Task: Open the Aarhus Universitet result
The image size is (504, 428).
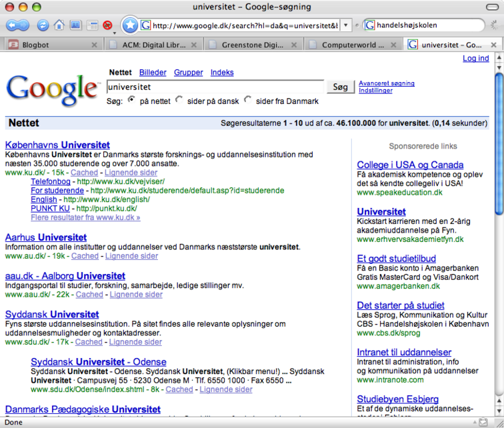Action: (x=46, y=237)
